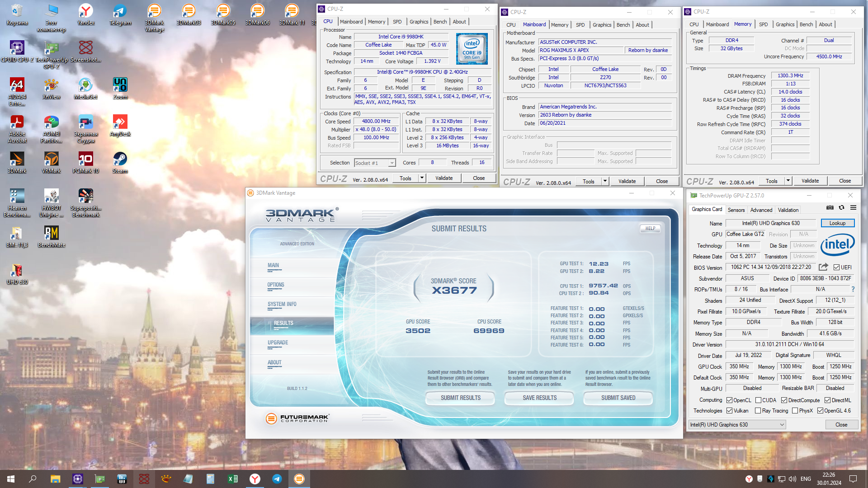Viewport: 868px width, 488px height.
Task: Open 3DMark05 desktop shortcut
Action: [223, 14]
